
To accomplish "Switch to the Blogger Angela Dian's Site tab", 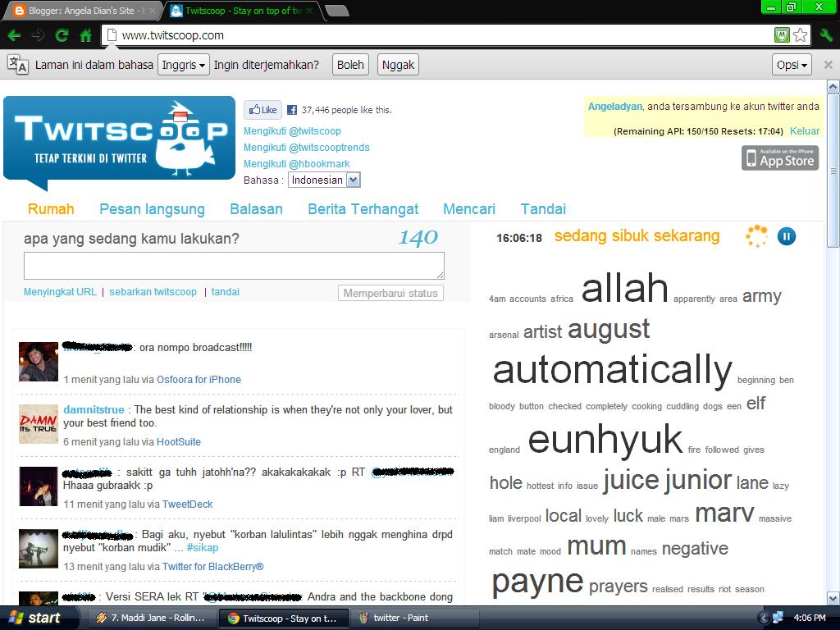I will pos(82,11).
